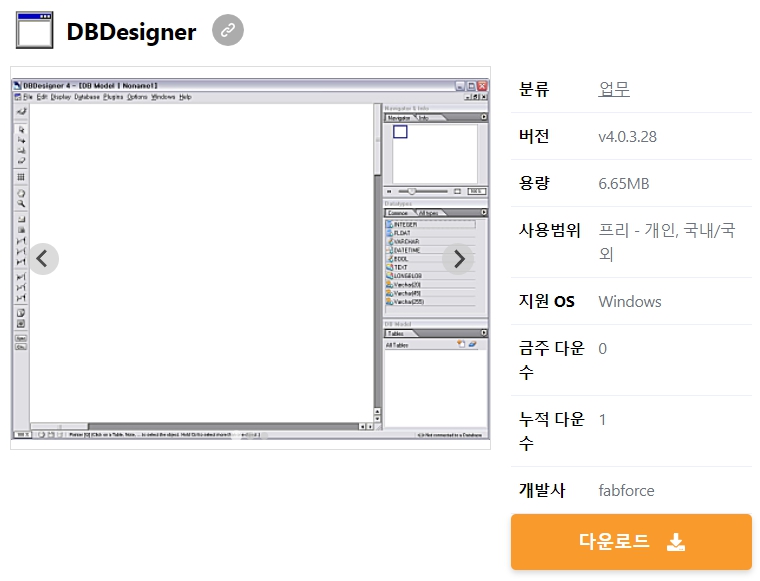Viewport: 760px width, 581px height.
Task: Click the 버전 label
Action: tap(534, 136)
